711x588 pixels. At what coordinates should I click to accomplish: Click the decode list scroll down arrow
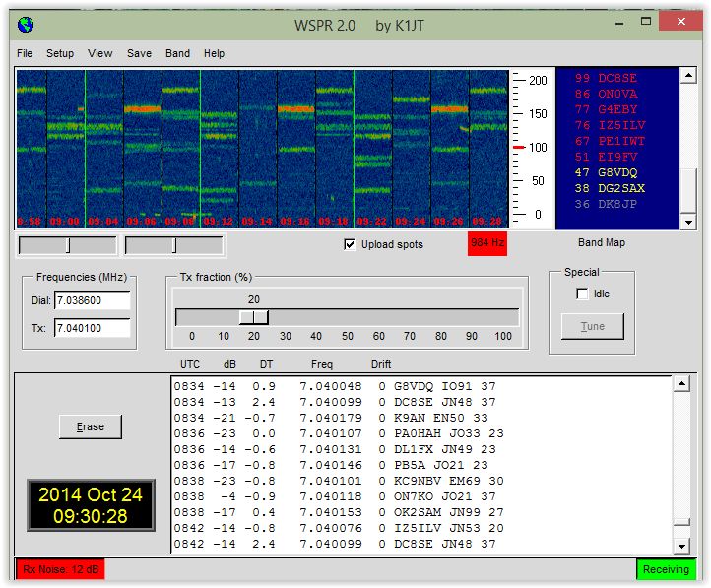[681, 546]
